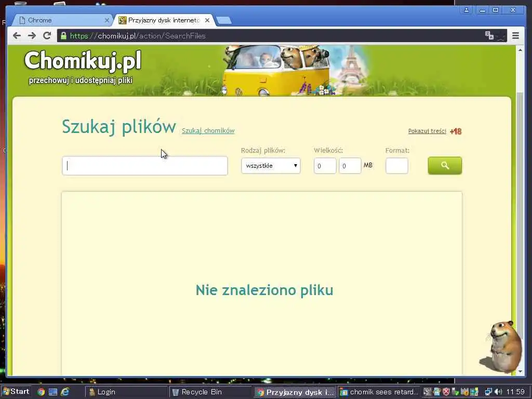Viewport: 532px width, 399px height.
Task: Click the green padlock security icon
Action: [x=63, y=36]
